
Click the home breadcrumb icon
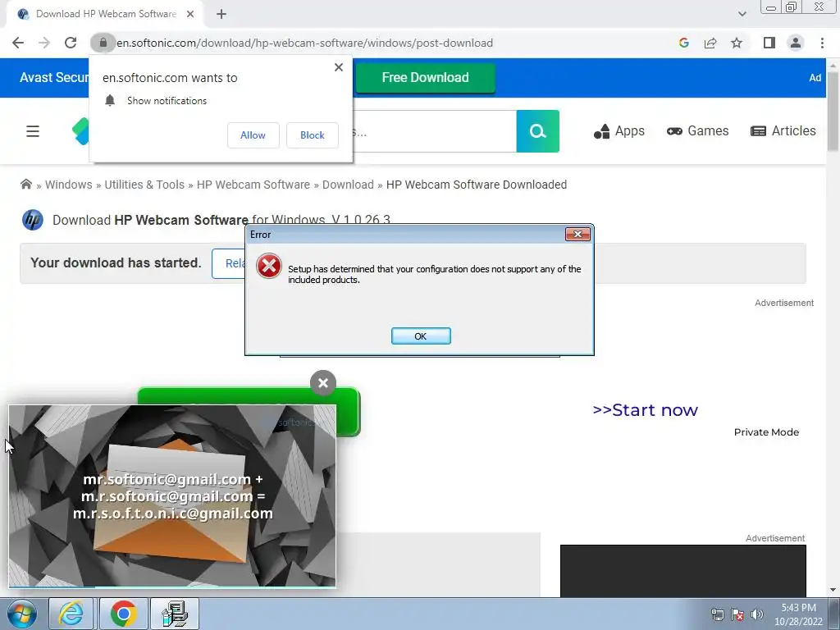[x=25, y=185]
